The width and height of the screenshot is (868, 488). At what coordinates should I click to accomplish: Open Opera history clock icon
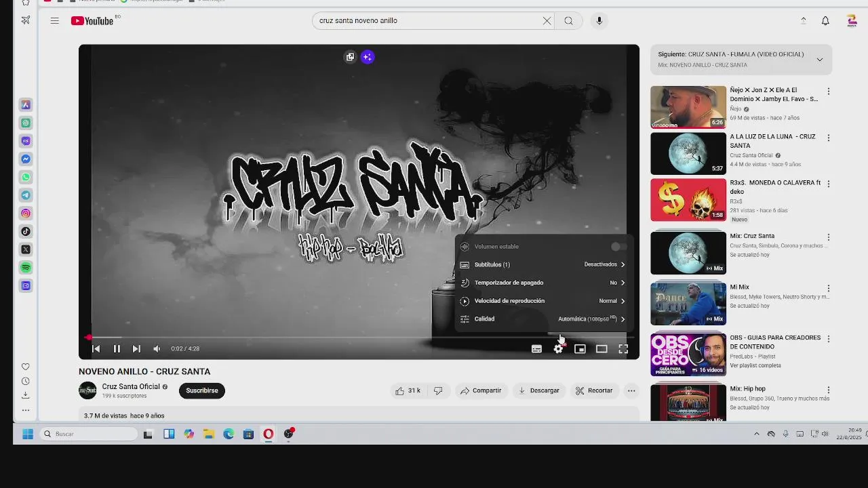pos(26,381)
